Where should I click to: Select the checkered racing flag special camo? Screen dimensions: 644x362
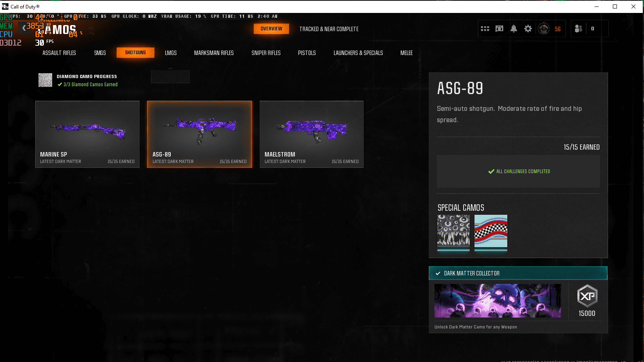click(491, 231)
